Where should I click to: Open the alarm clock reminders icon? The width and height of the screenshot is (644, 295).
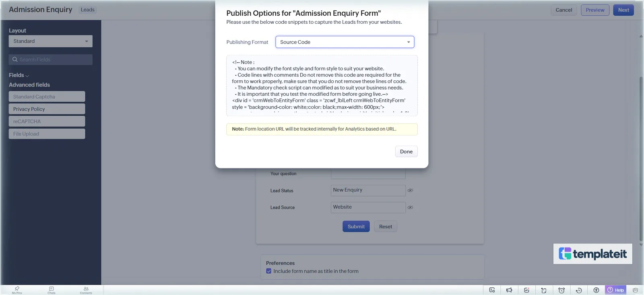pos(561,290)
